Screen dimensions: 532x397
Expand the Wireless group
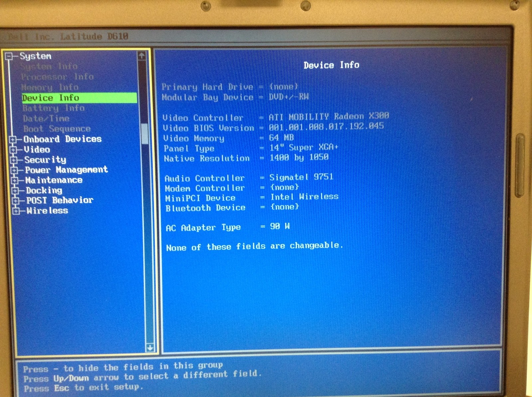pyautogui.click(x=16, y=211)
